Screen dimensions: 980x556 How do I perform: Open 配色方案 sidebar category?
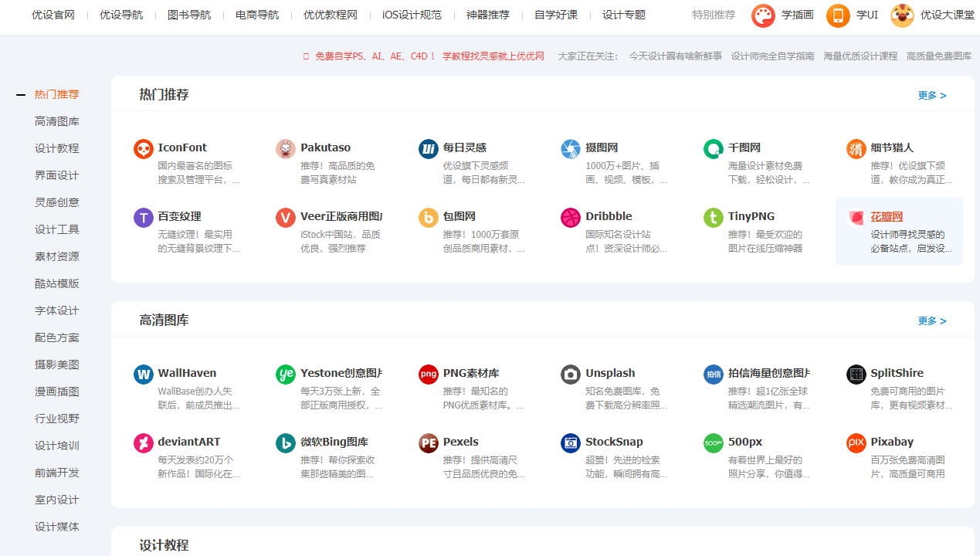(57, 337)
